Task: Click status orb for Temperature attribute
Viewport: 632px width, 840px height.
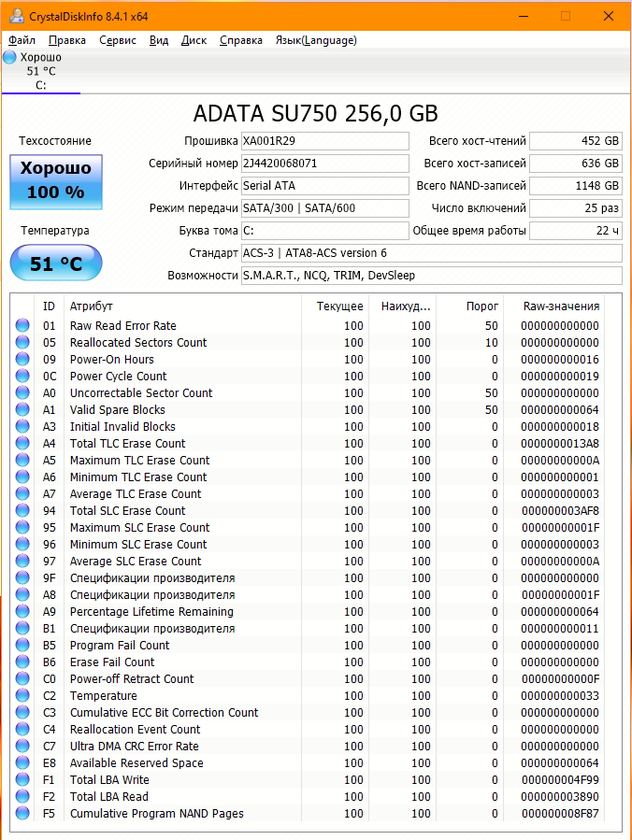Action: coord(22,695)
